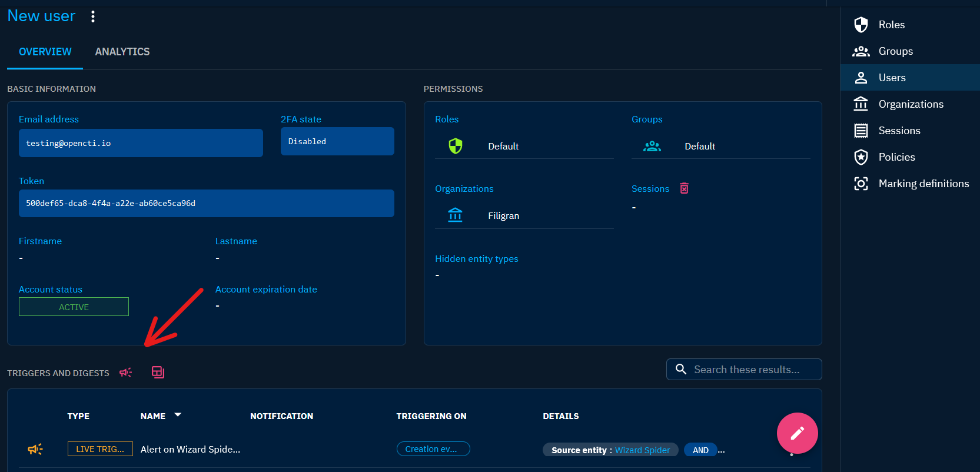Click the Default role shield icon

(x=456, y=146)
